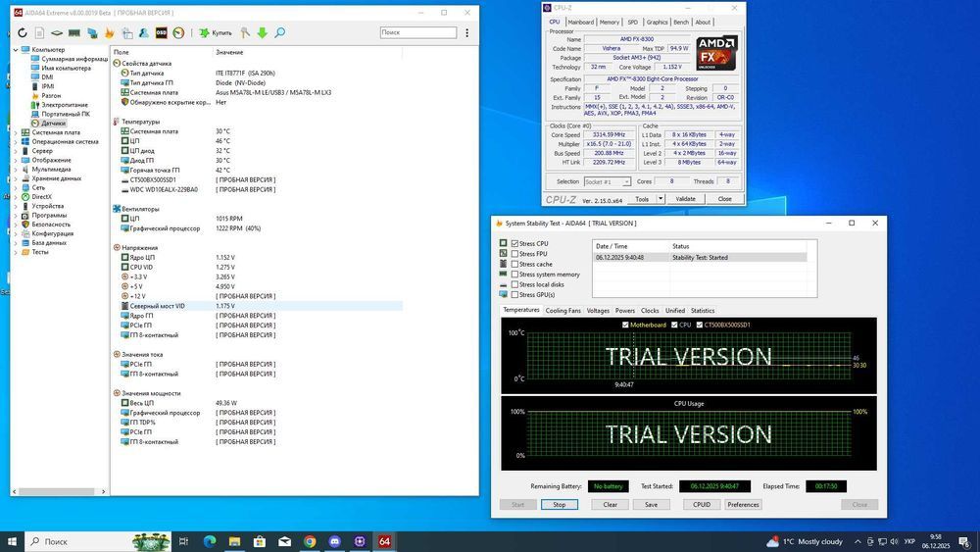Select Датчики in the tree
The width and height of the screenshot is (980, 552).
coord(53,124)
